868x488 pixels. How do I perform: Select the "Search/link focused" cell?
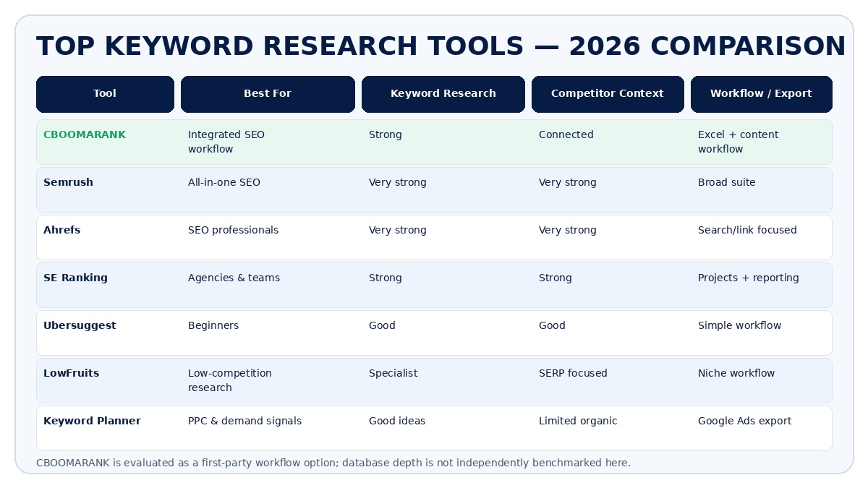click(747, 231)
